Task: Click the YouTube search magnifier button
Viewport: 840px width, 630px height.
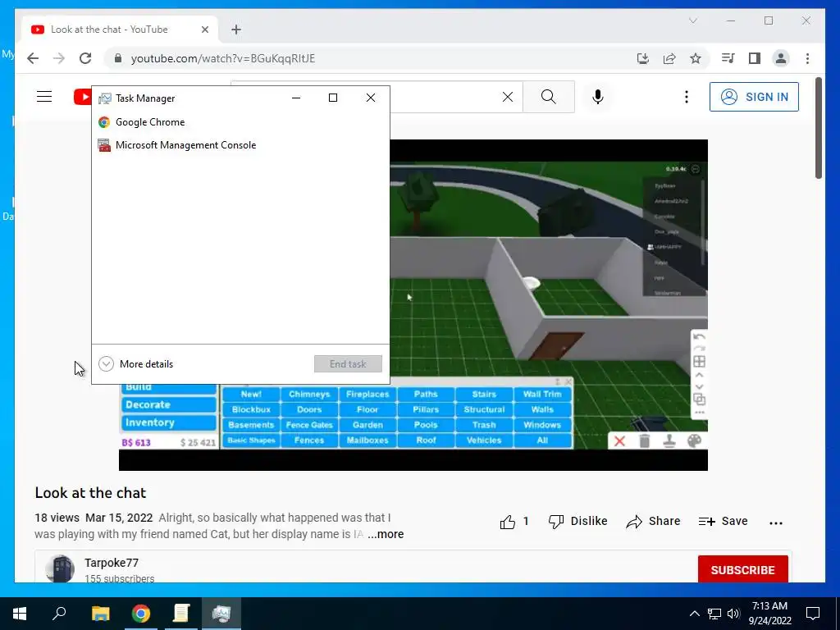Action: point(549,97)
